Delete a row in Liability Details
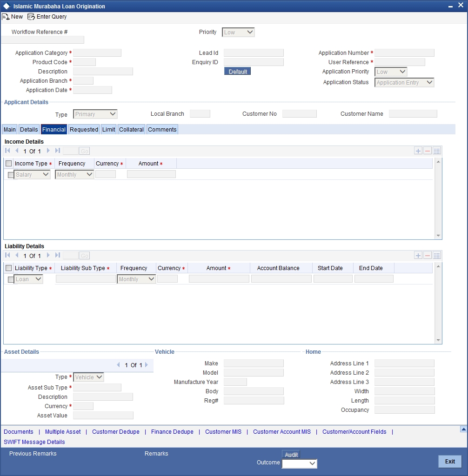Image resolution: width=468 pixels, height=476 pixels. pyautogui.click(x=428, y=256)
